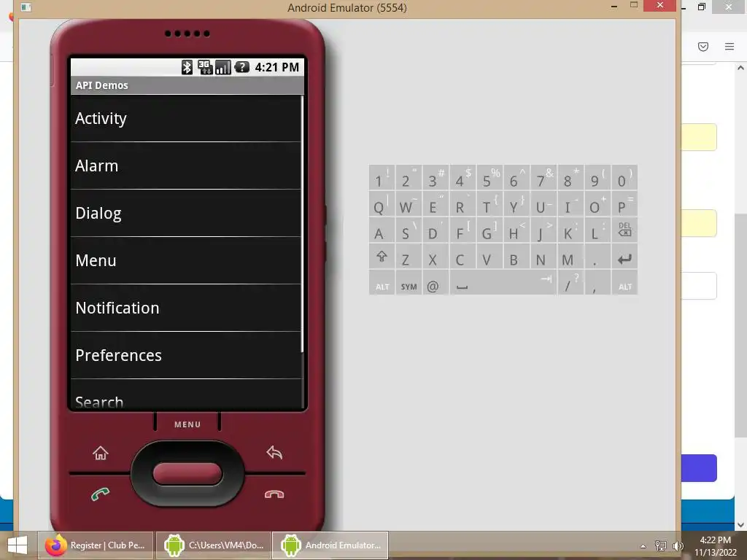
Task: Show hidden system tray icons arrow
Action: [x=643, y=545]
